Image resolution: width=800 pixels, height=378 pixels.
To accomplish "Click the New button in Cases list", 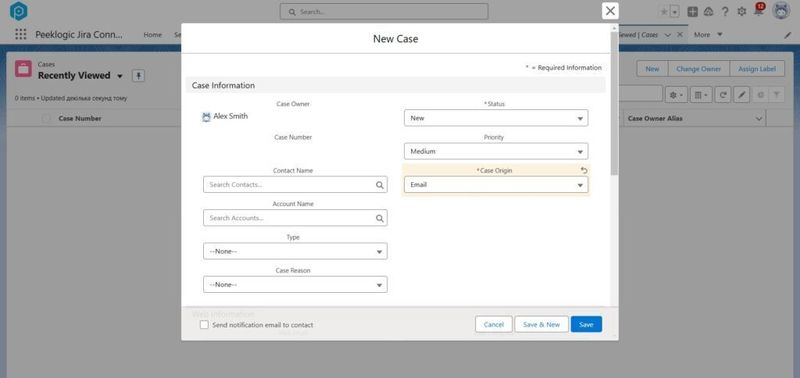I will pos(652,69).
